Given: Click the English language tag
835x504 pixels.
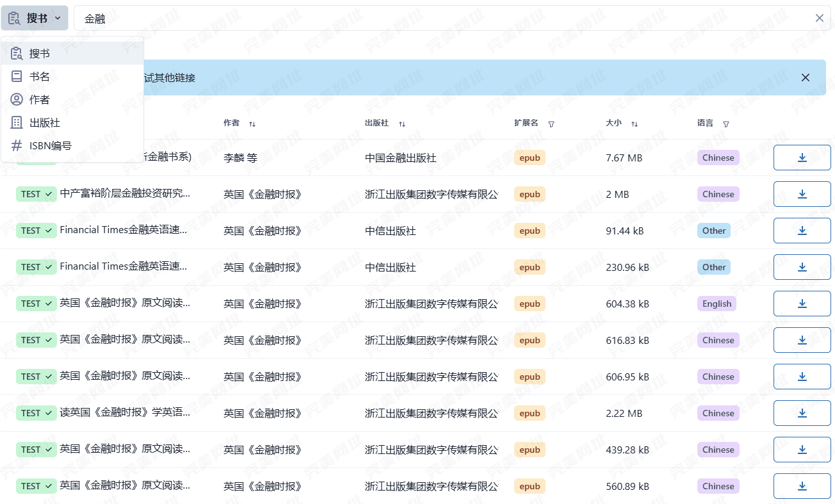Looking at the screenshot, I should point(717,304).
